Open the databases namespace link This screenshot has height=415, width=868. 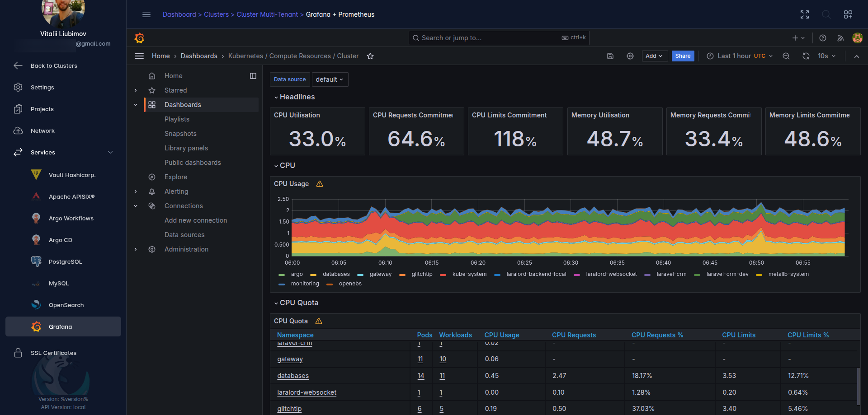(x=293, y=376)
